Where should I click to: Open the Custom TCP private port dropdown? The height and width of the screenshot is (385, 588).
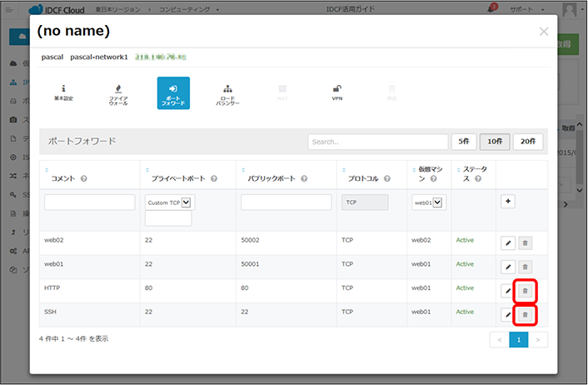click(170, 202)
